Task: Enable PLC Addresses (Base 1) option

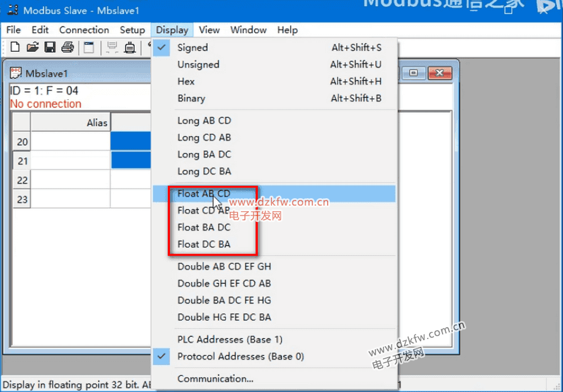Action: (230, 340)
